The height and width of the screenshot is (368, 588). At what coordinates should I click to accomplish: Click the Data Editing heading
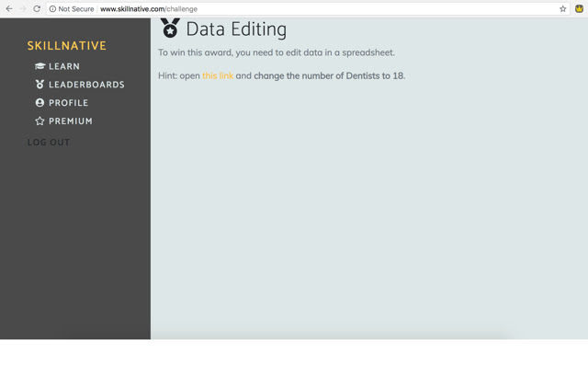point(236,29)
